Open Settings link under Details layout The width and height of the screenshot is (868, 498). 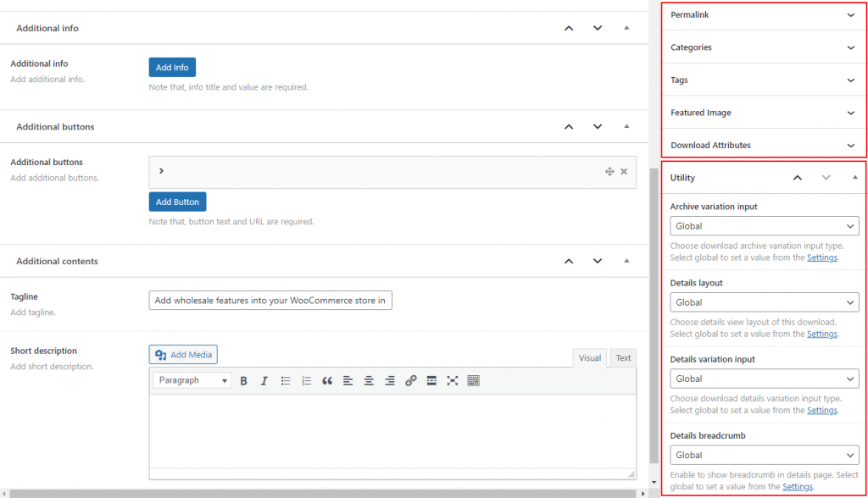pos(822,335)
